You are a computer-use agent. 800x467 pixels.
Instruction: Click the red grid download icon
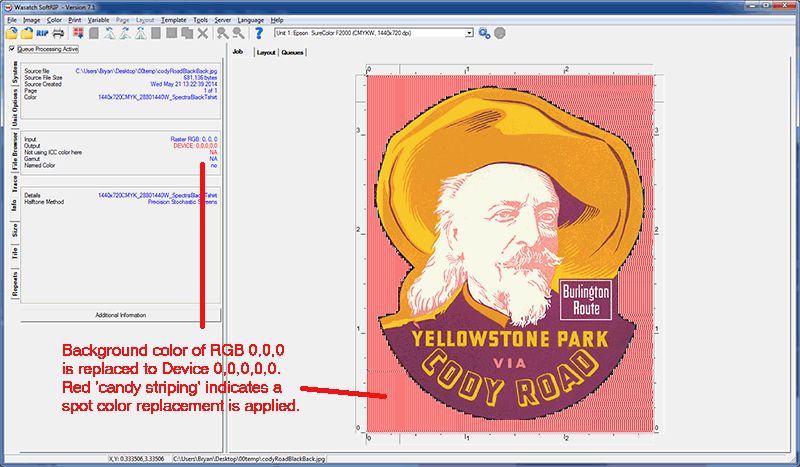(x=78, y=33)
